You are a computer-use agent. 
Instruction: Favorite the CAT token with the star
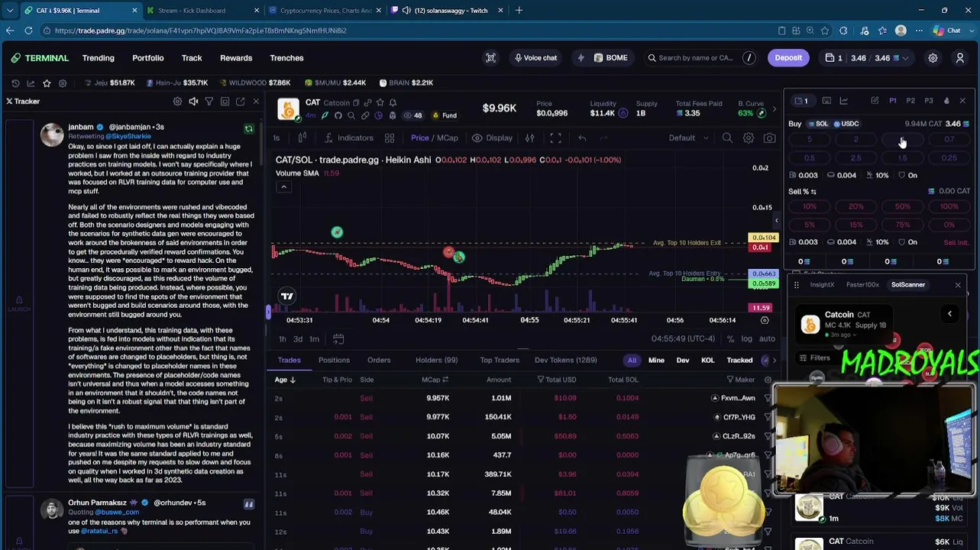[380, 102]
